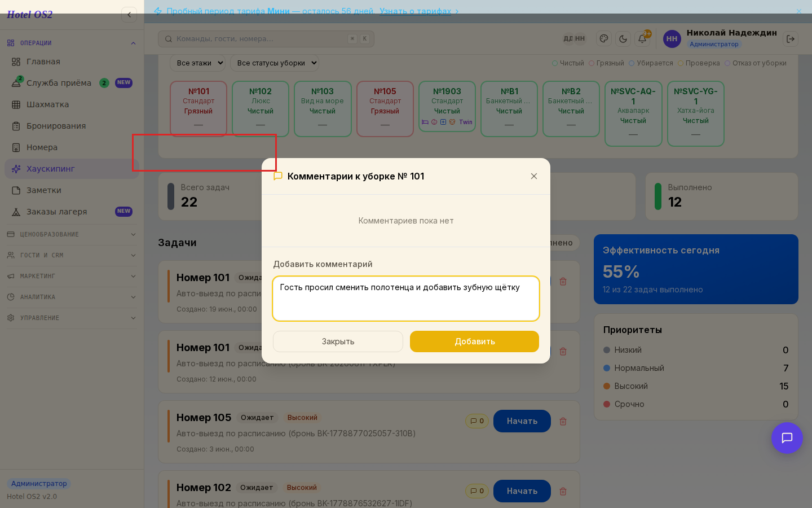Expand the Гости и CRM sidebar section
The image size is (812, 508).
click(x=72, y=255)
